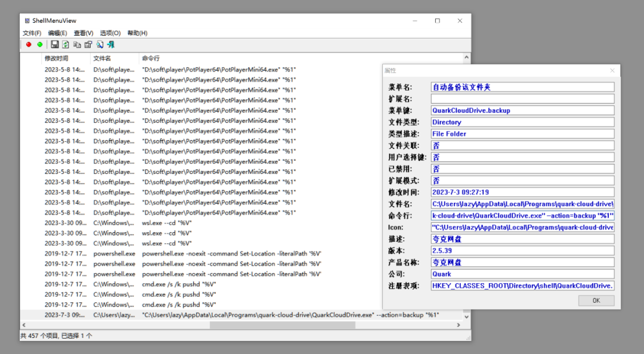This screenshot has width=644, height=354.
Task: Sort by the 文件名 column header
Action: [103, 58]
